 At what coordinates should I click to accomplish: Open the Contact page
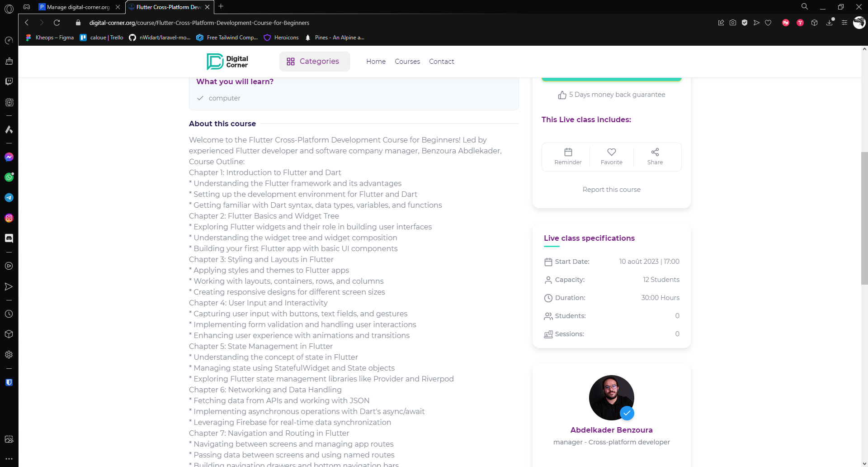(441, 62)
